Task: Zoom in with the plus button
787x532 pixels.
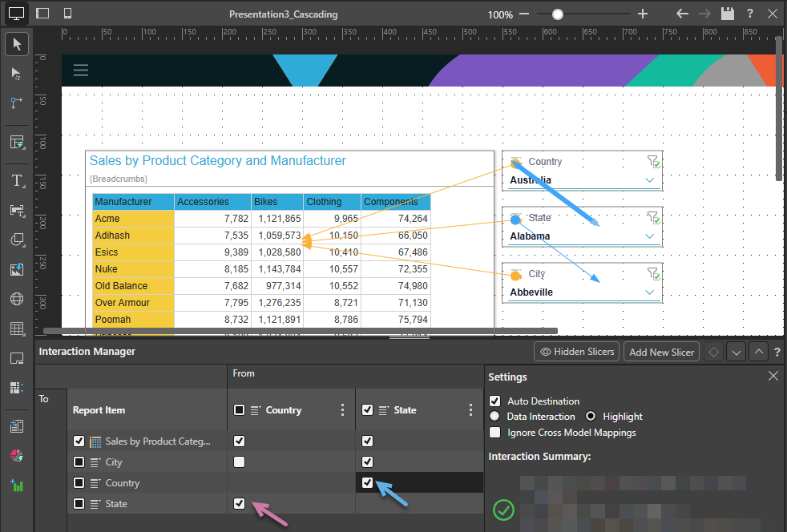Action: pyautogui.click(x=643, y=14)
